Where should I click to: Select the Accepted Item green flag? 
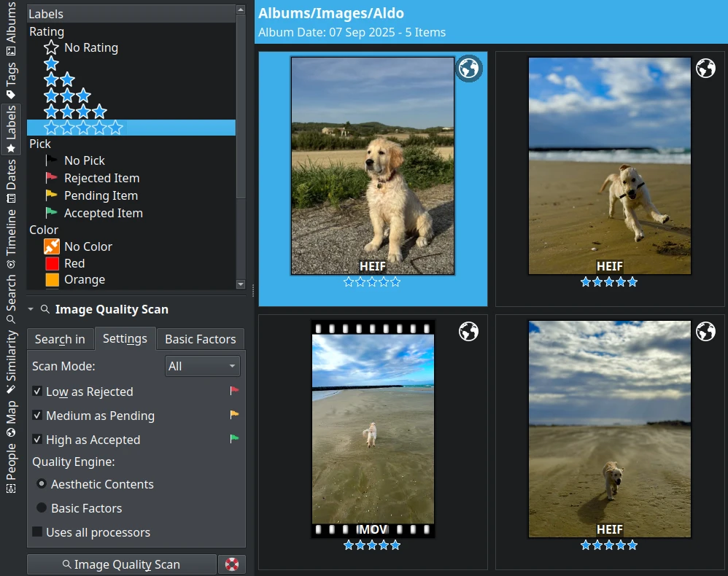[51, 213]
